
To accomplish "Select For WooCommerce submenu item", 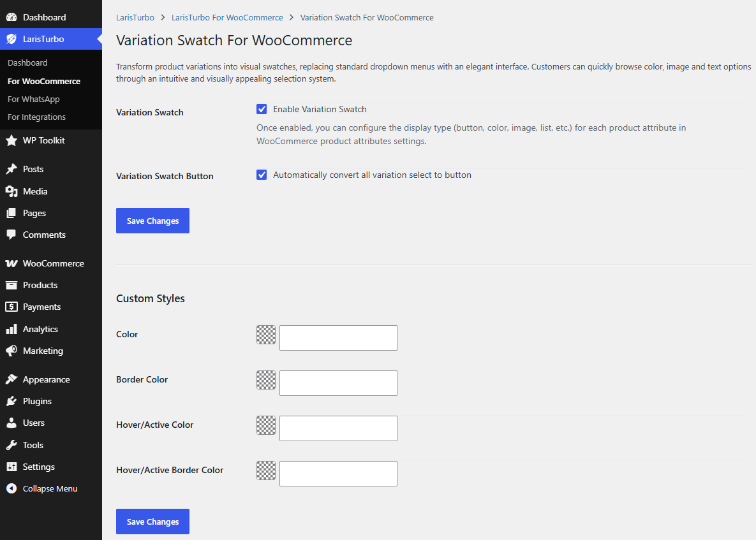I will 44,81.
